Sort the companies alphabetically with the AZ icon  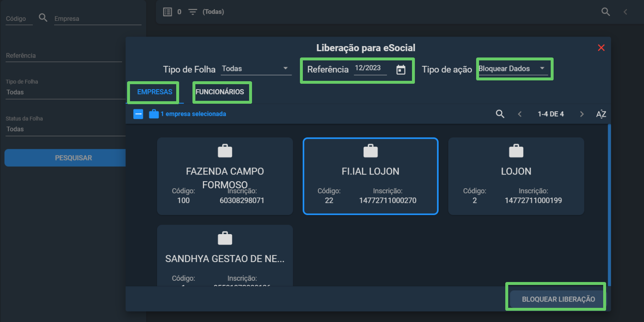coord(601,114)
